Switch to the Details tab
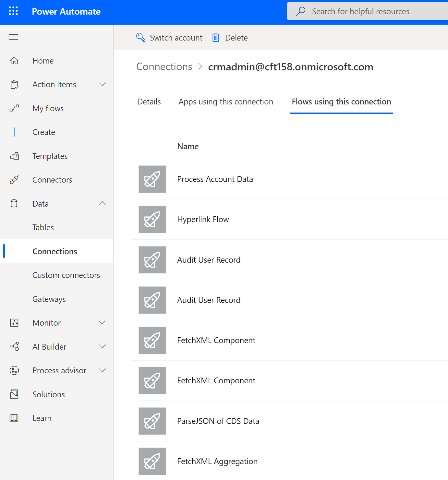This screenshot has width=448, height=480. (x=149, y=102)
